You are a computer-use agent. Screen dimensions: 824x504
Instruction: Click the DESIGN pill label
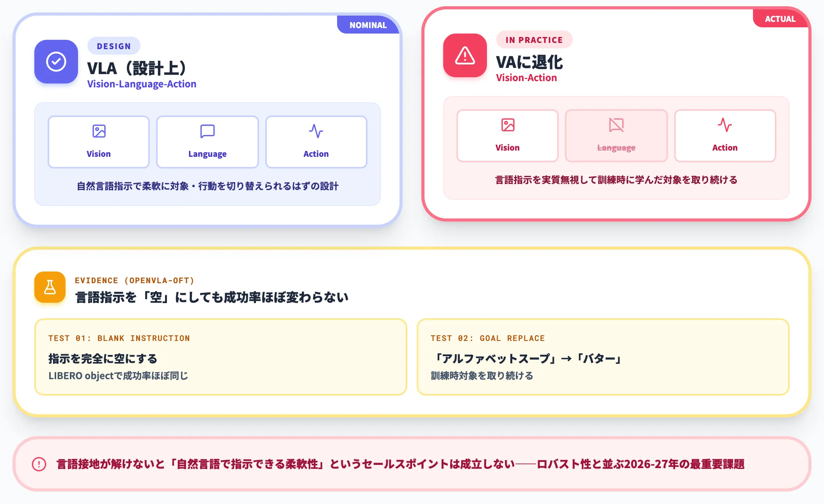pyautogui.click(x=114, y=46)
